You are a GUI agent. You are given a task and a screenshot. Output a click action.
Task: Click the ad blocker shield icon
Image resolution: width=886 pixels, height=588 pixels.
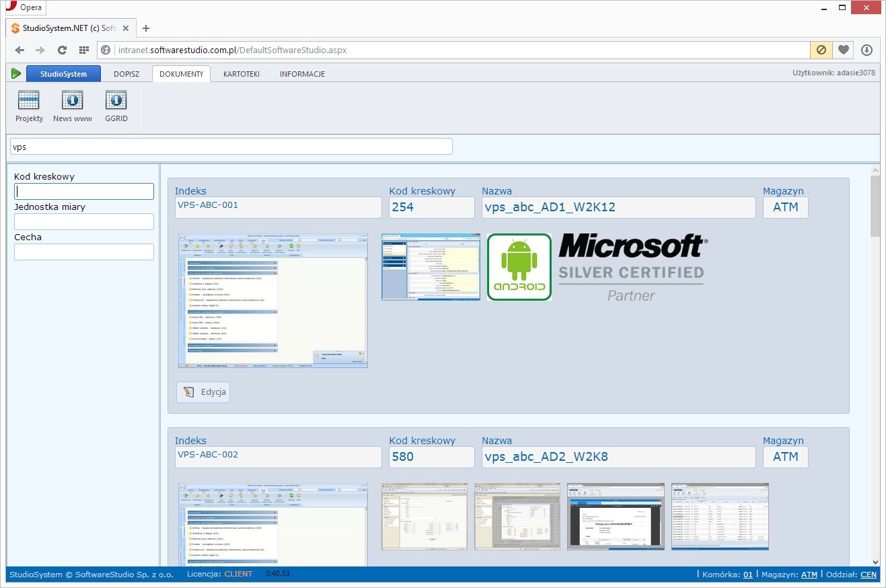click(821, 50)
